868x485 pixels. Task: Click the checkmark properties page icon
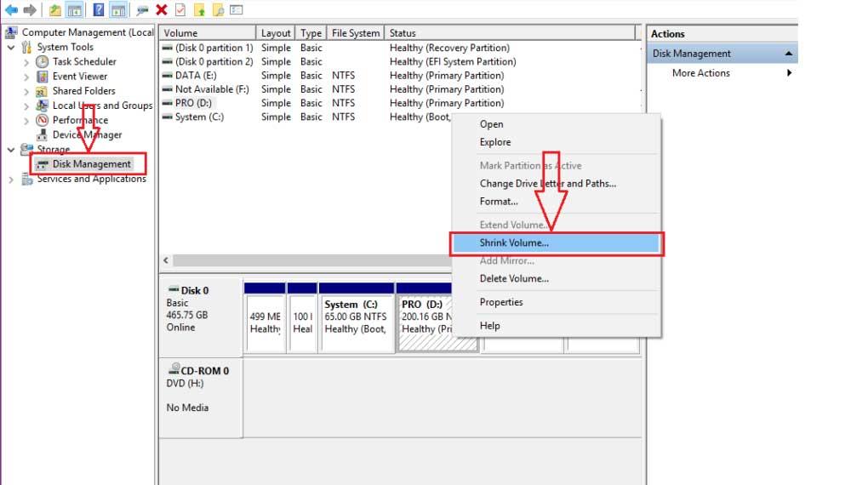[180, 9]
